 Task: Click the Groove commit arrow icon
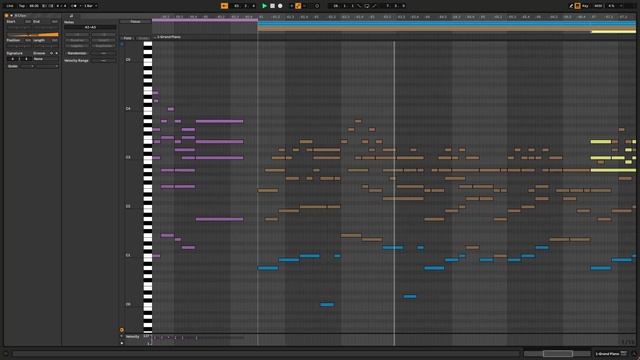(x=56, y=53)
